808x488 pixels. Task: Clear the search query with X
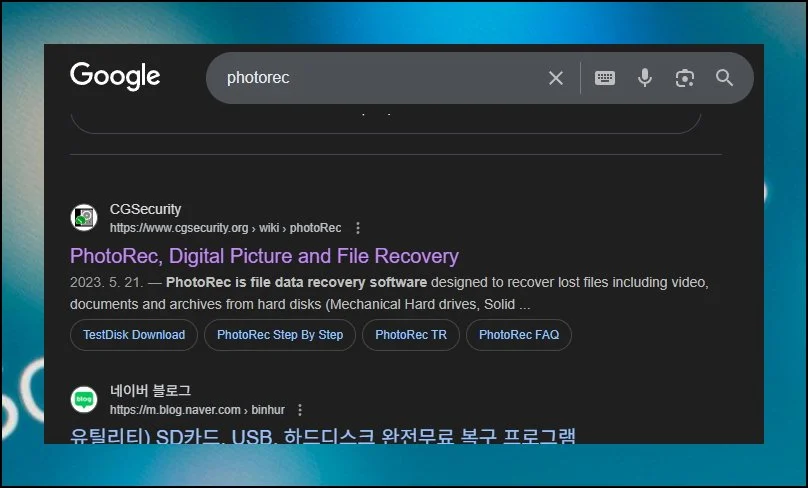coord(556,78)
